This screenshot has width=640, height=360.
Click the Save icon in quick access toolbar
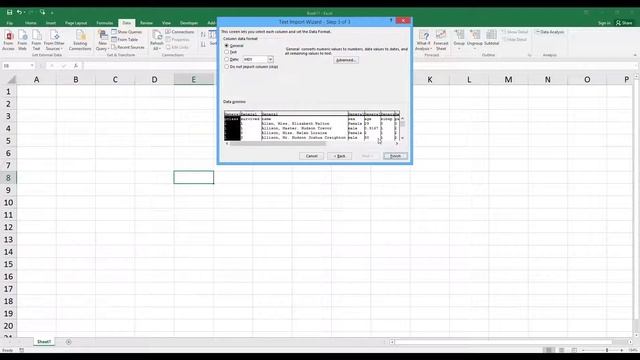(9, 12)
